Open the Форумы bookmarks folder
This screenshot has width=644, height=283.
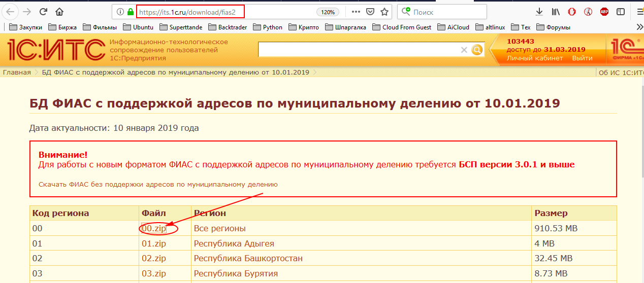tap(553, 27)
